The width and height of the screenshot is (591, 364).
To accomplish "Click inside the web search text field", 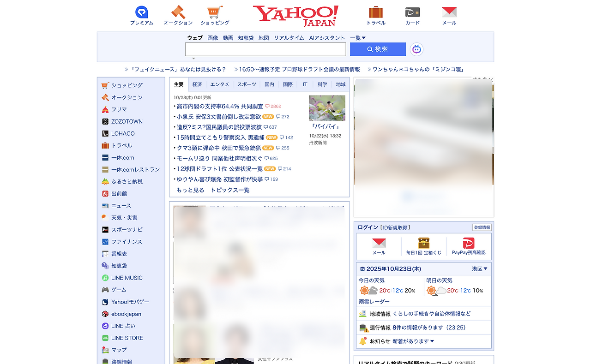I will (x=265, y=49).
